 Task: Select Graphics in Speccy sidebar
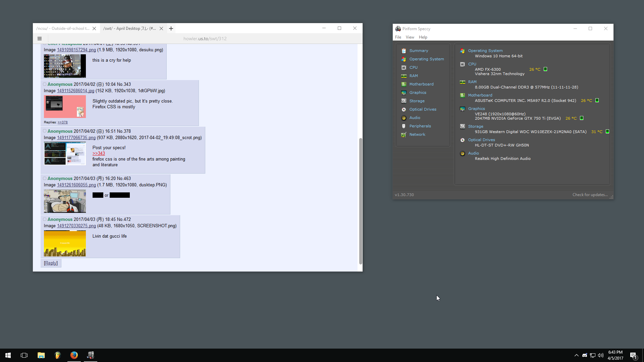point(418,93)
